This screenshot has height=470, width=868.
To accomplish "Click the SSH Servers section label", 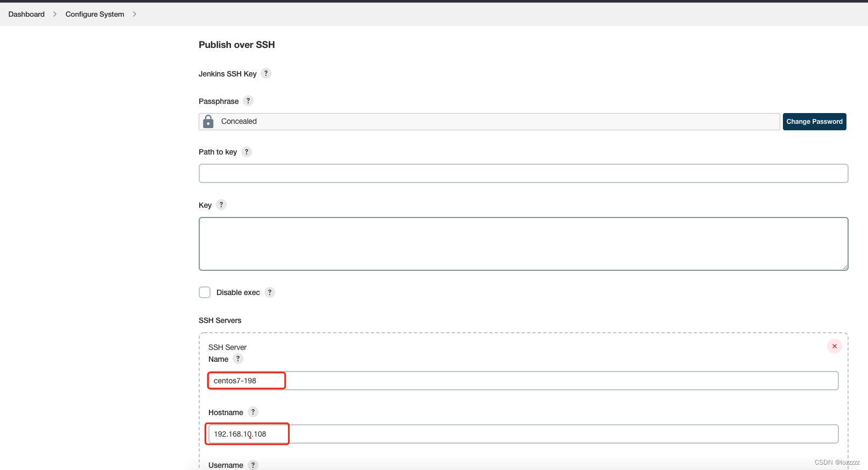I will click(220, 320).
